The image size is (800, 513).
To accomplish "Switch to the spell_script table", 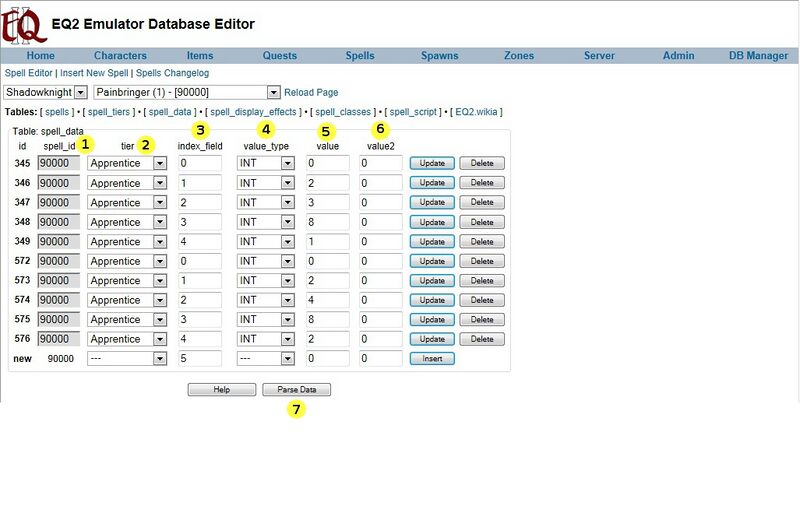I will tap(413, 112).
